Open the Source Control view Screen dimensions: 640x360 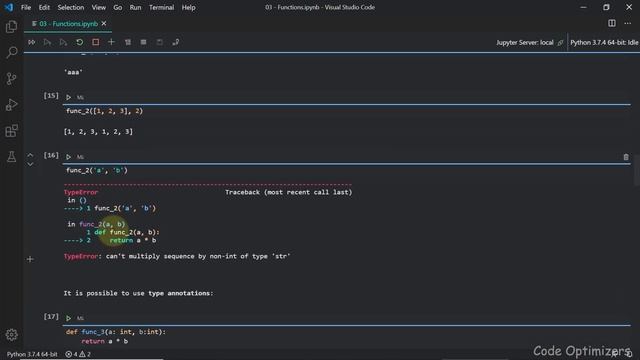click(x=11, y=78)
